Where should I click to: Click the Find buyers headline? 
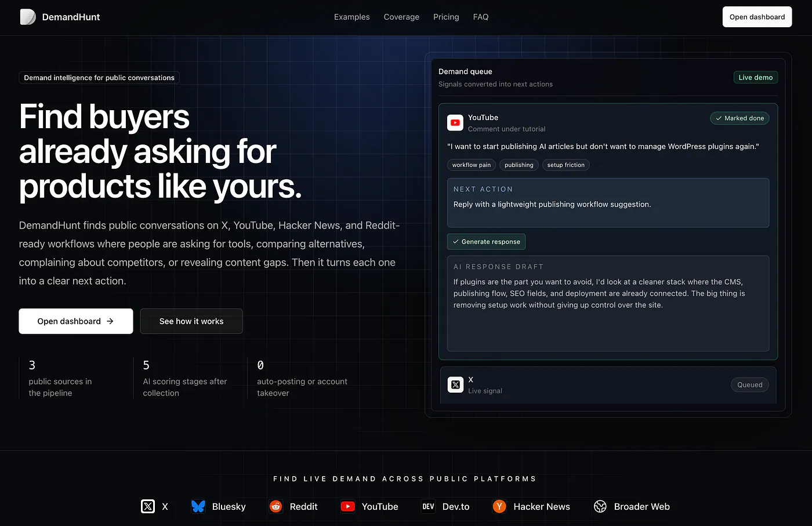click(x=161, y=151)
